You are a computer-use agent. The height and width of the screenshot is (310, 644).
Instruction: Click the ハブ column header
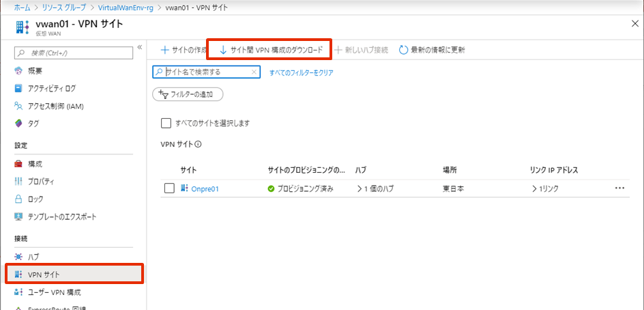361,170
